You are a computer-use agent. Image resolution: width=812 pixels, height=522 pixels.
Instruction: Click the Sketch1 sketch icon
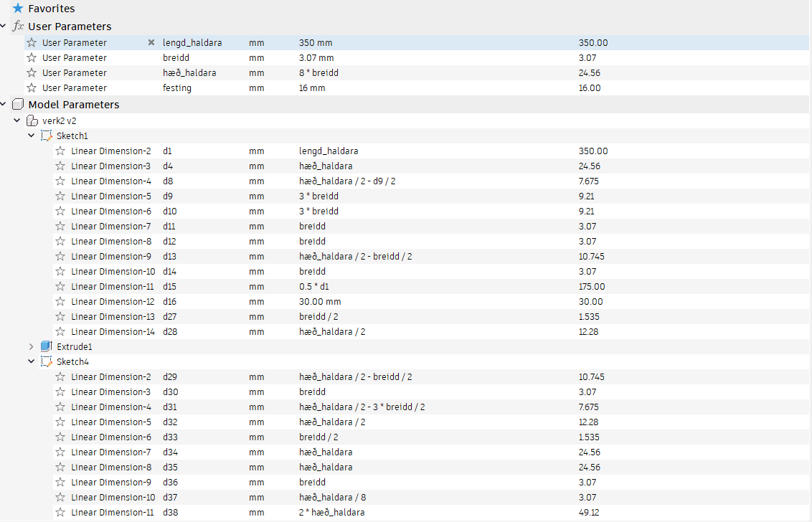(x=47, y=136)
